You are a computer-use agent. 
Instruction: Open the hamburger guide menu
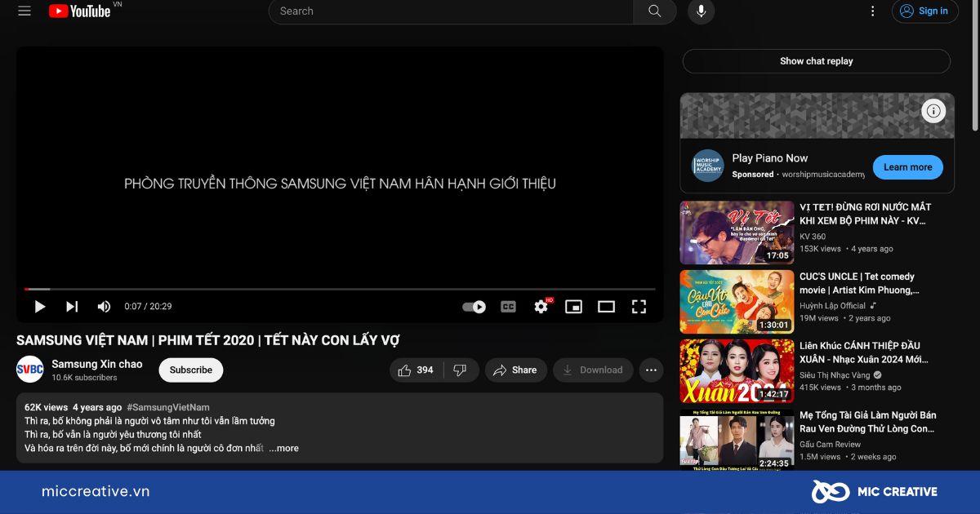click(24, 11)
